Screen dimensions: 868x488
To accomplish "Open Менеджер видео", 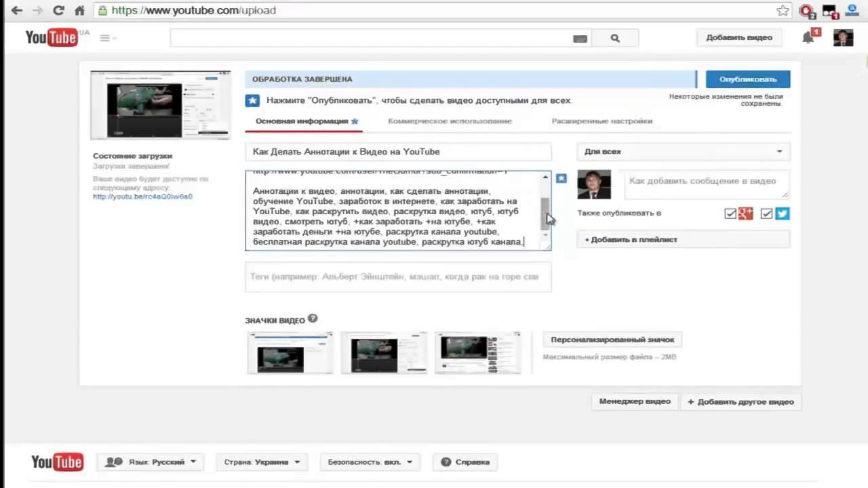I will pos(635,402).
